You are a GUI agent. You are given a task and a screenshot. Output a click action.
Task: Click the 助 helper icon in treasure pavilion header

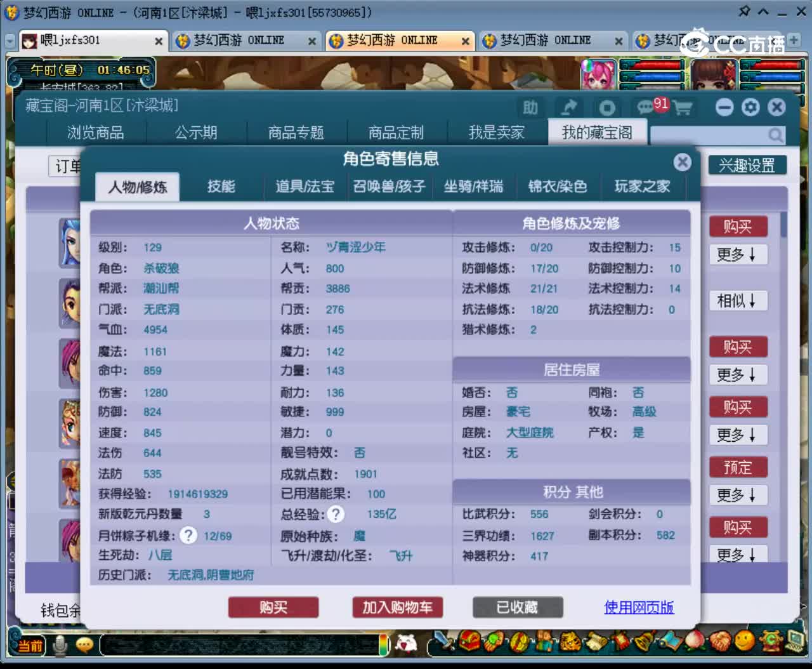click(530, 107)
